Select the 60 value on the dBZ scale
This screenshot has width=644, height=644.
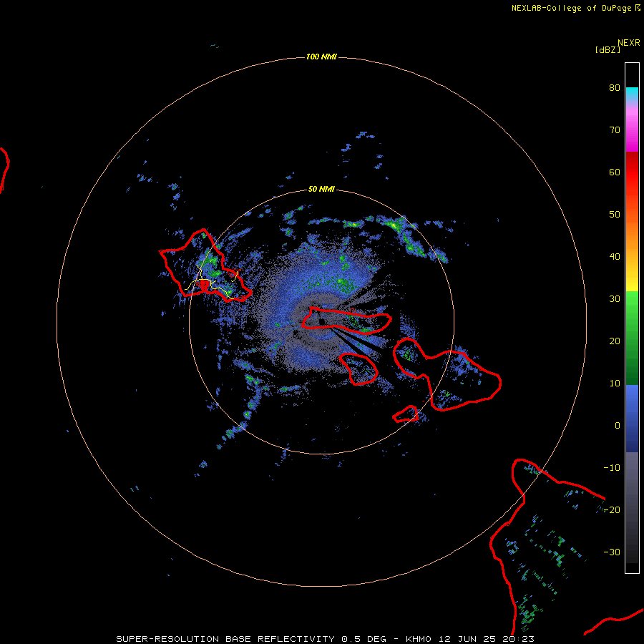pos(615,172)
